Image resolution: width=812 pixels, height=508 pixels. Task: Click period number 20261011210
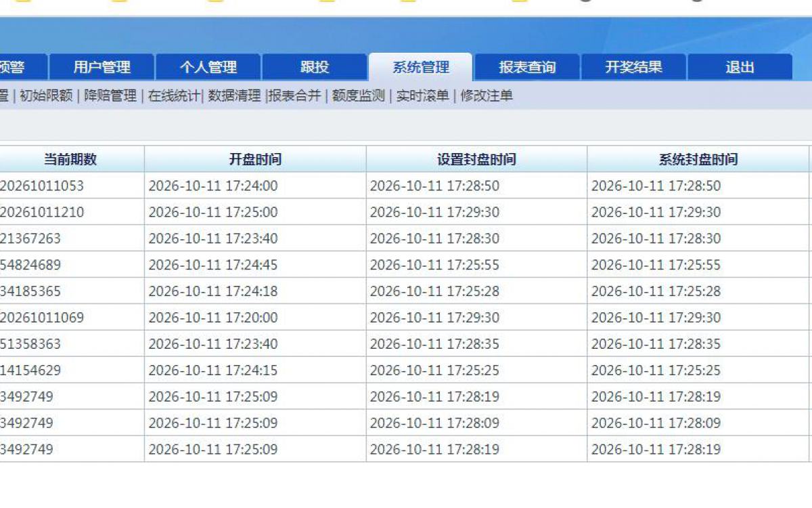click(x=42, y=212)
